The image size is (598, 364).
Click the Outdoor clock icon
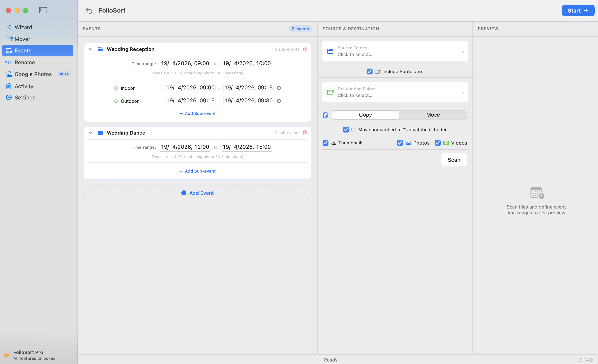[116, 101]
